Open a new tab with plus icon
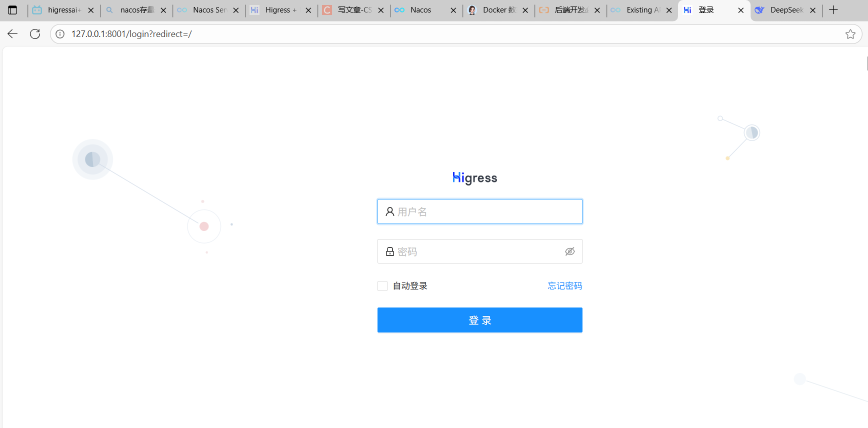 click(x=833, y=10)
